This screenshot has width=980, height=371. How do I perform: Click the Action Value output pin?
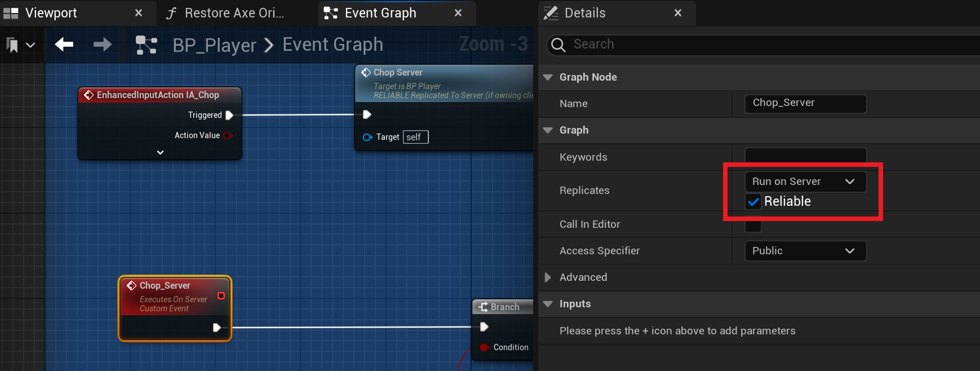[228, 135]
